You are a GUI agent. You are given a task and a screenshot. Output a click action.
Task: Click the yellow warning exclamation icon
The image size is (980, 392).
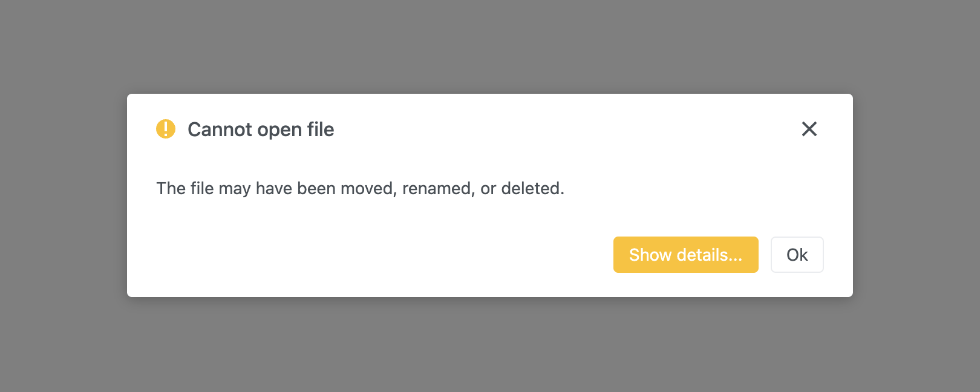pos(166,129)
